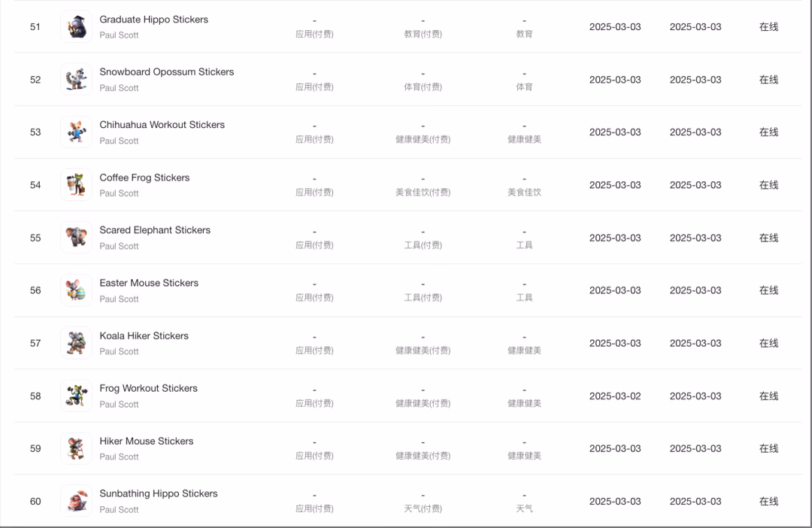The image size is (812, 528).
Task: Click Paul Scott under Snowboard Opossum Stickers
Action: click(x=119, y=88)
